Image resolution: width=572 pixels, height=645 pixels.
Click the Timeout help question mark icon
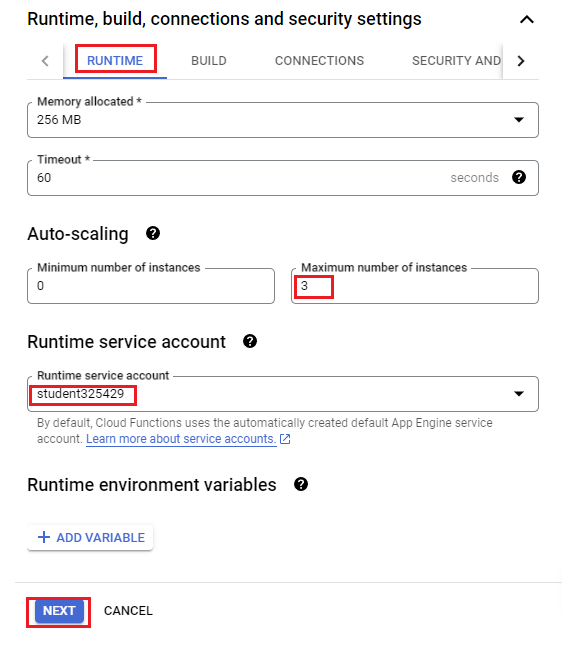coord(519,177)
